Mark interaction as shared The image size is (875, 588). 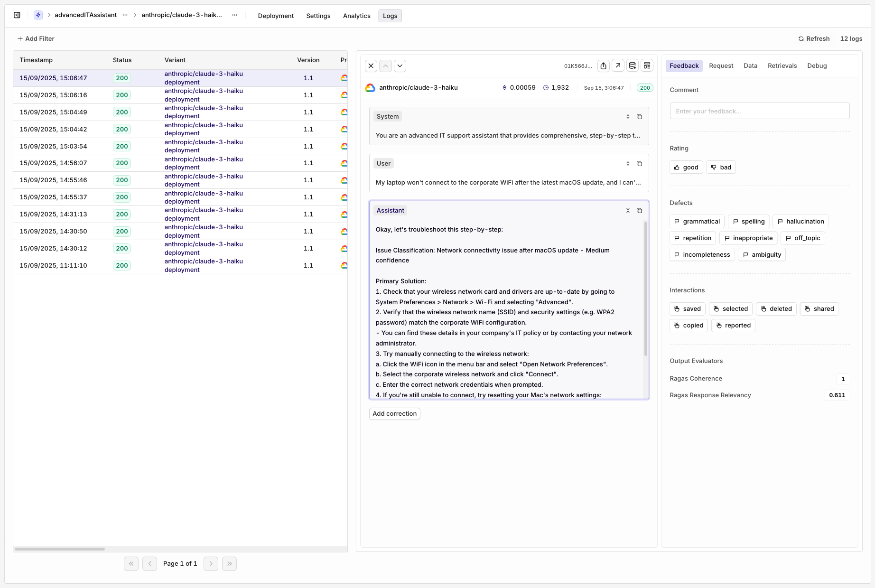click(819, 309)
